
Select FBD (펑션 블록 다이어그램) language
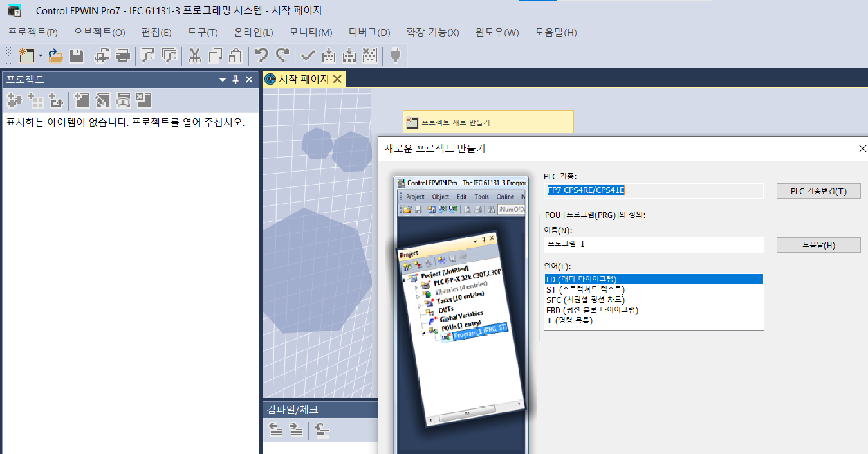point(654,310)
